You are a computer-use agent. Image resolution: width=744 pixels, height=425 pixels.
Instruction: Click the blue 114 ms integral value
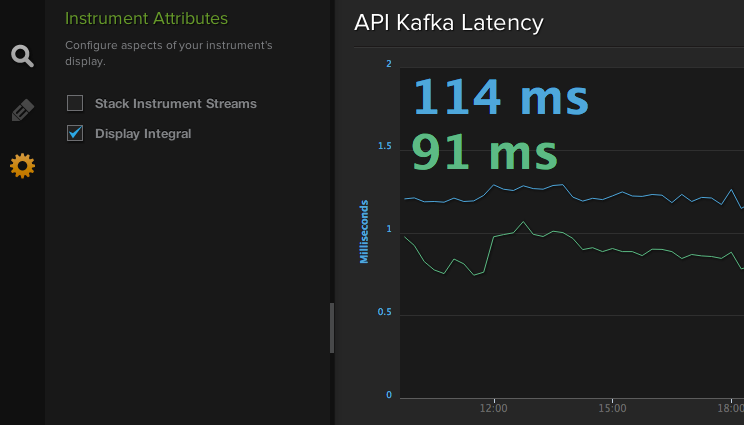[501, 97]
